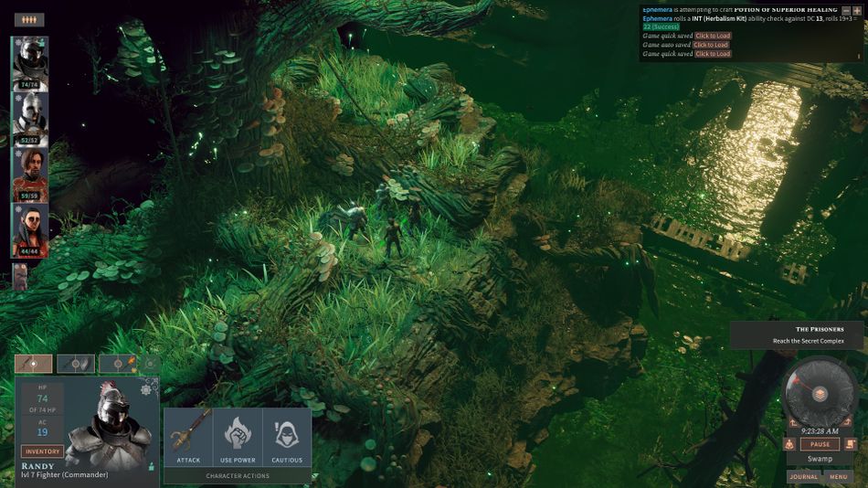Click the 9:23:28 AM game clock
Viewport: 868px width, 488px height.
pos(820,431)
